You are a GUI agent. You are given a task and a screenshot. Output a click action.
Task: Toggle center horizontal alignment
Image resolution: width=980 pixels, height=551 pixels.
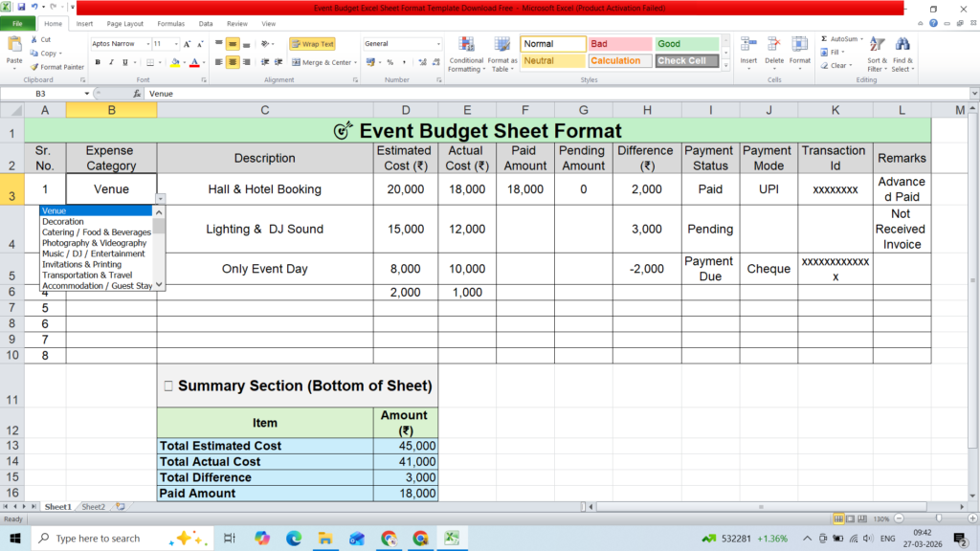(x=233, y=62)
